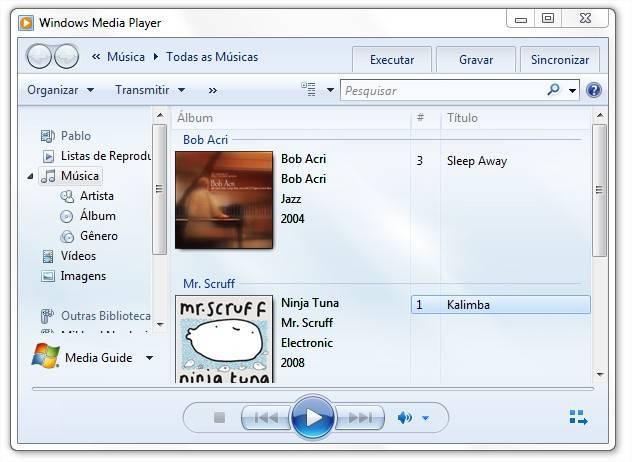Open the volume dropdown arrow
632x462 pixels.
click(x=425, y=418)
